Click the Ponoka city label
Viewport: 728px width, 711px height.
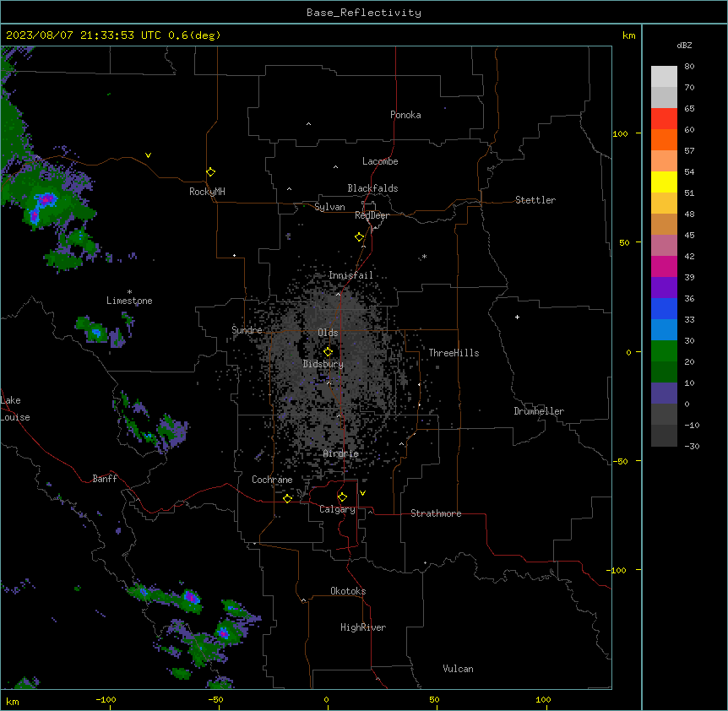pos(405,115)
